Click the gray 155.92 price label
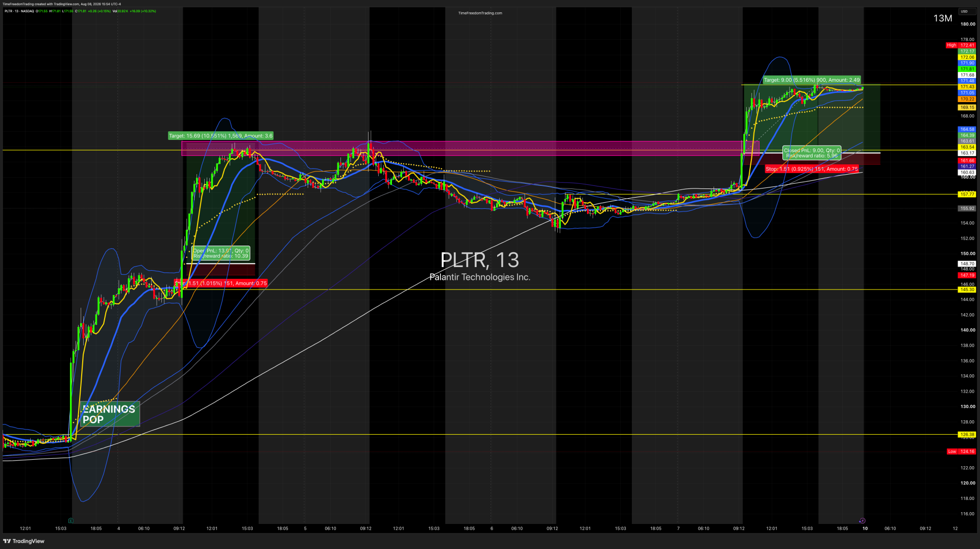The height and width of the screenshot is (549, 980). click(967, 208)
